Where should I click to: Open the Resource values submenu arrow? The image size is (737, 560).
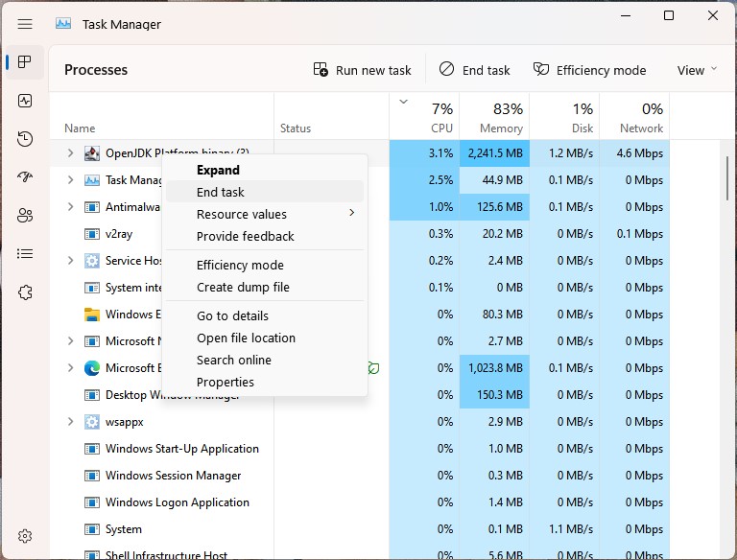pos(351,213)
